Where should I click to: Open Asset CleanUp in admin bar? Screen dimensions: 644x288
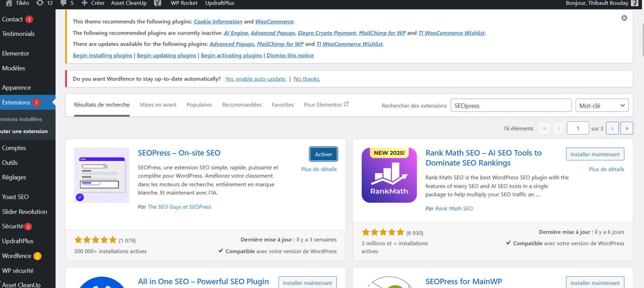pyautogui.click(x=129, y=3)
